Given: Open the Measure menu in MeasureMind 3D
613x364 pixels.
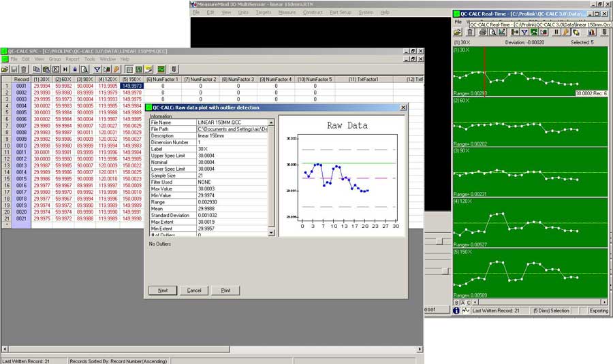Looking at the screenshot, I should tap(287, 12).
